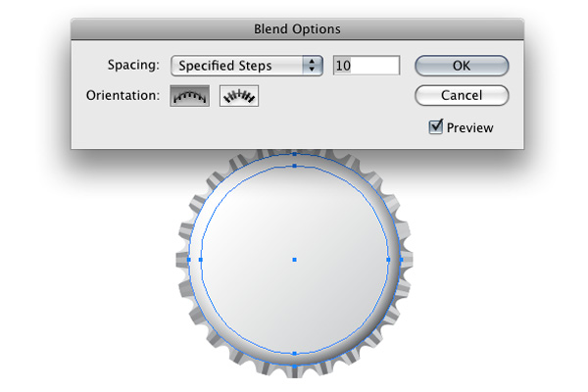Image resolution: width=588 pixels, height=392 pixels.
Task: Click the steps value field showing 10
Action: (x=367, y=66)
